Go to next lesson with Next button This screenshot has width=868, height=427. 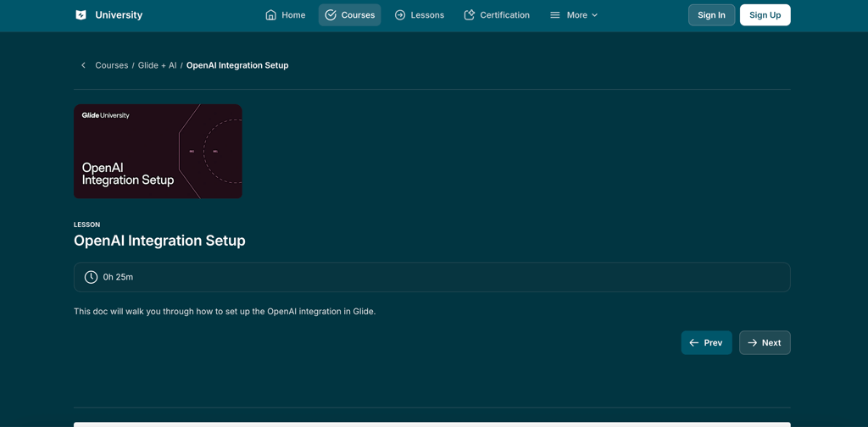pos(765,343)
